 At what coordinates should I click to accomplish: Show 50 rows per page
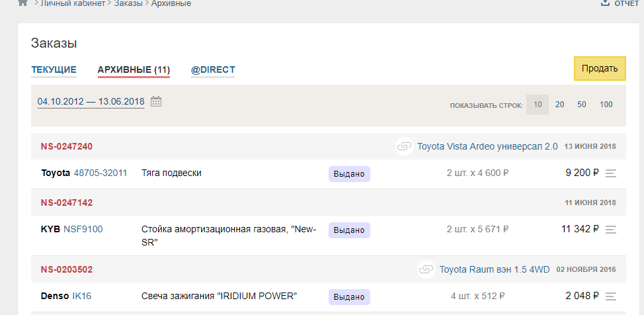click(x=581, y=105)
